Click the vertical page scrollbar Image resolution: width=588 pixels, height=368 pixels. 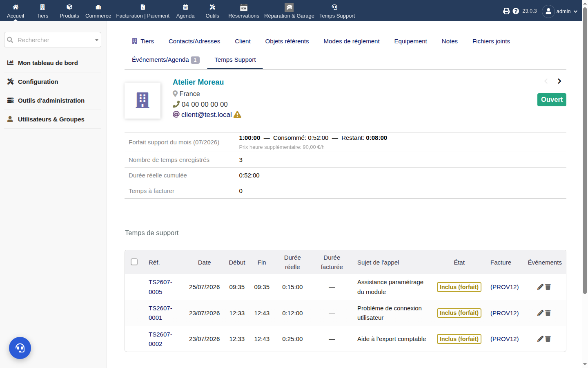point(585,150)
